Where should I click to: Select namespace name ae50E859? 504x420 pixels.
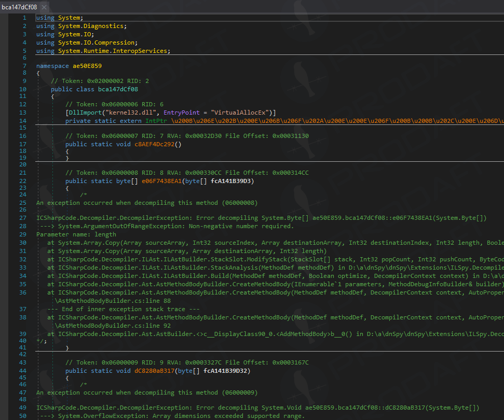(x=87, y=66)
